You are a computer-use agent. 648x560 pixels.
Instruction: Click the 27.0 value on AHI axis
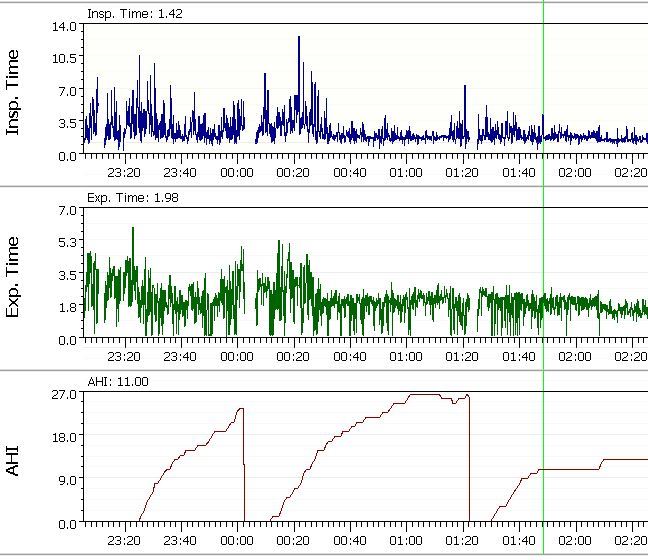click(x=63, y=394)
